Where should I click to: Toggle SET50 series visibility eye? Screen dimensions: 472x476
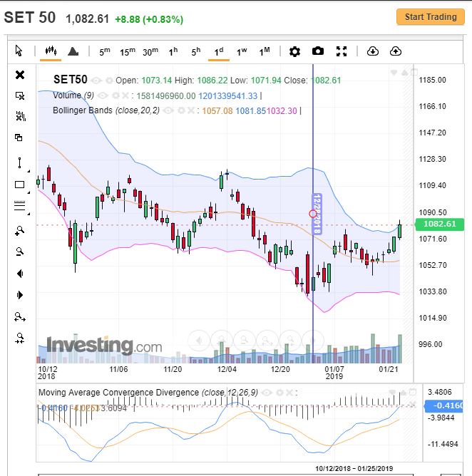[96, 81]
